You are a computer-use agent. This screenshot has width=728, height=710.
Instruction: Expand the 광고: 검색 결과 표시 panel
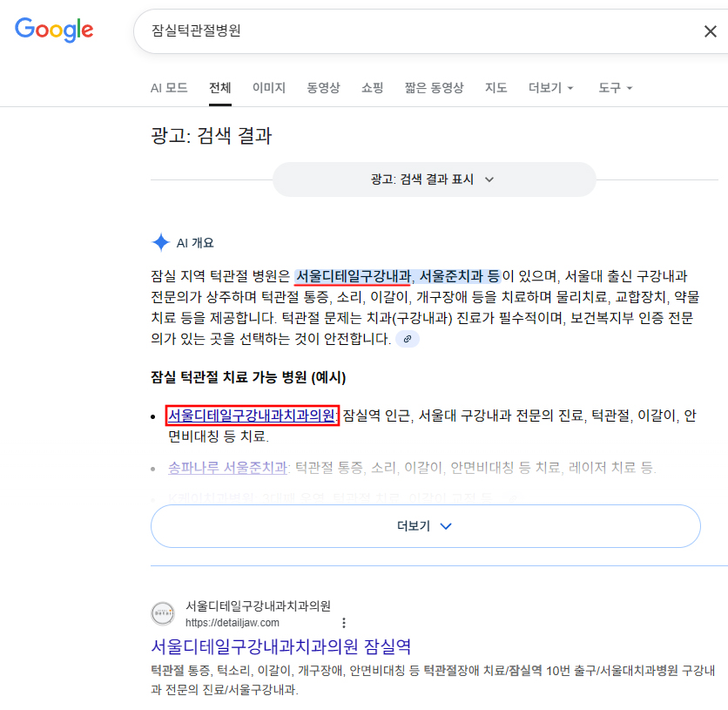click(434, 179)
